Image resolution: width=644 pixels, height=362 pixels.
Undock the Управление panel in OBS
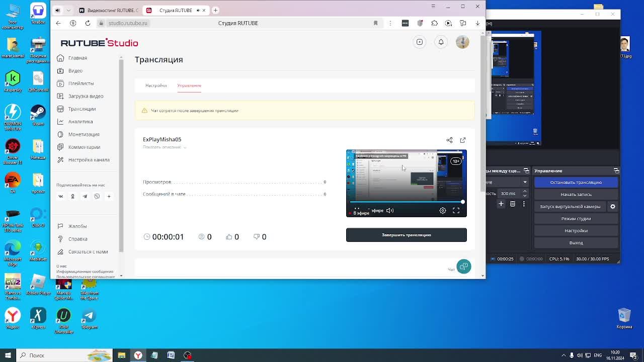click(x=616, y=171)
